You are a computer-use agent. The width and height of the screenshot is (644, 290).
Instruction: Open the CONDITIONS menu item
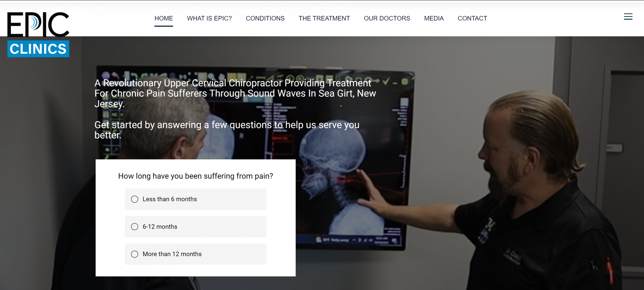point(265,18)
